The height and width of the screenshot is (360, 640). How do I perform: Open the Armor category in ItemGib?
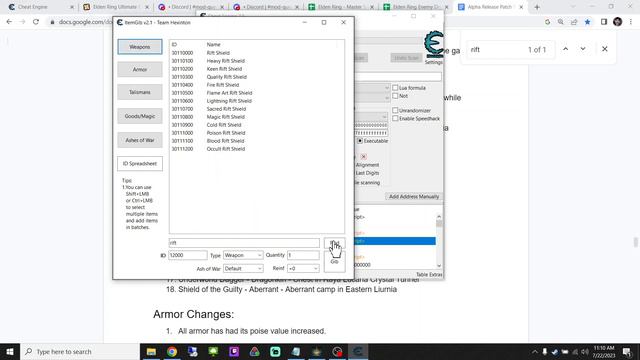[140, 69]
